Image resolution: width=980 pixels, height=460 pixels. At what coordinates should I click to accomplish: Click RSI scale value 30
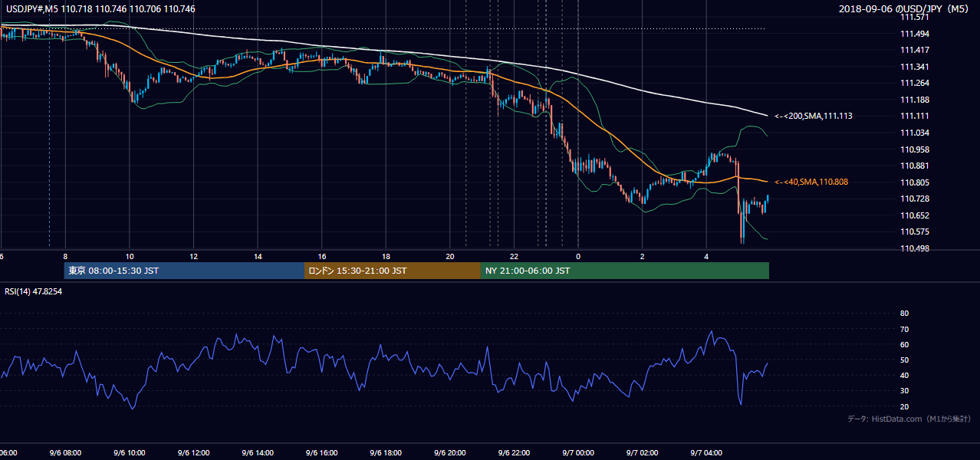pyautogui.click(x=904, y=390)
